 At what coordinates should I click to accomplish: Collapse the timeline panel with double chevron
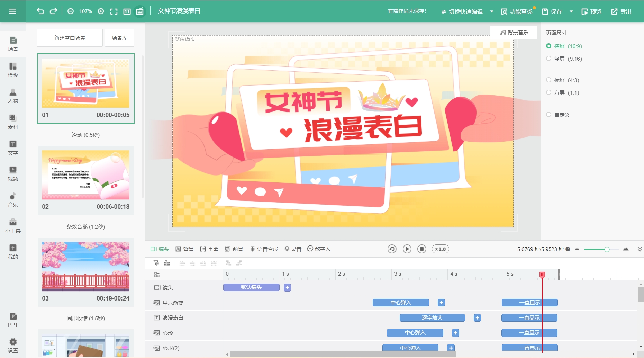coord(640,249)
